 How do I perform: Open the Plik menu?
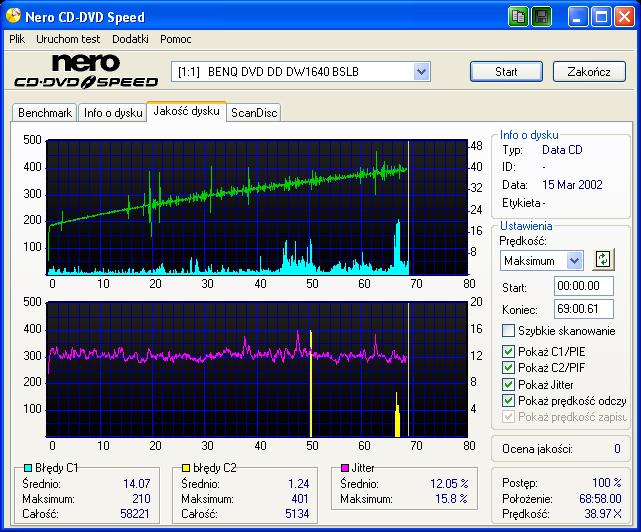[x=17, y=39]
